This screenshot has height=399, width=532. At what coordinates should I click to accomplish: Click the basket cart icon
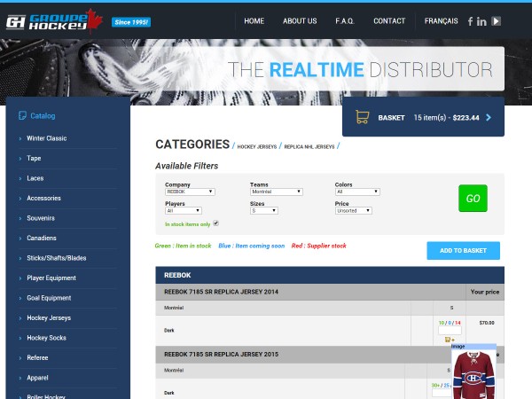pyautogui.click(x=362, y=117)
